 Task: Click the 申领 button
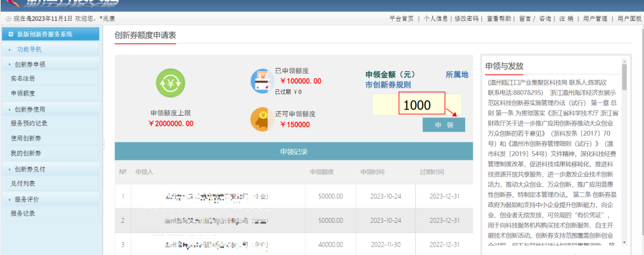[444, 125]
